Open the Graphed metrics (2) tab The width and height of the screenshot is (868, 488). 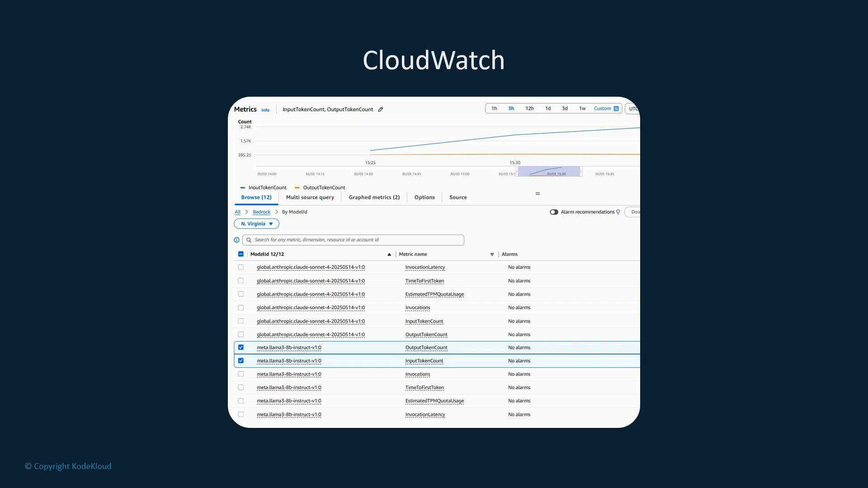click(x=374, y=197)
